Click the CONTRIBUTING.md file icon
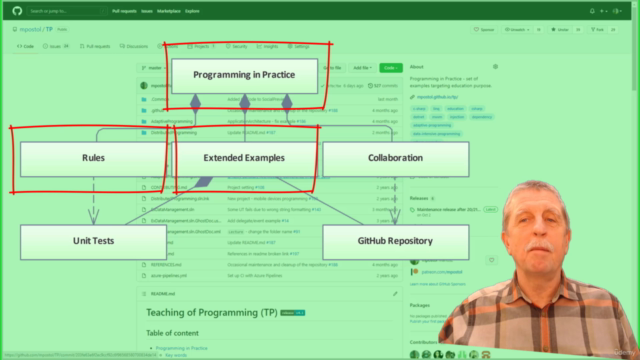Viewport: 640px width, 360px height. [144, 187]
